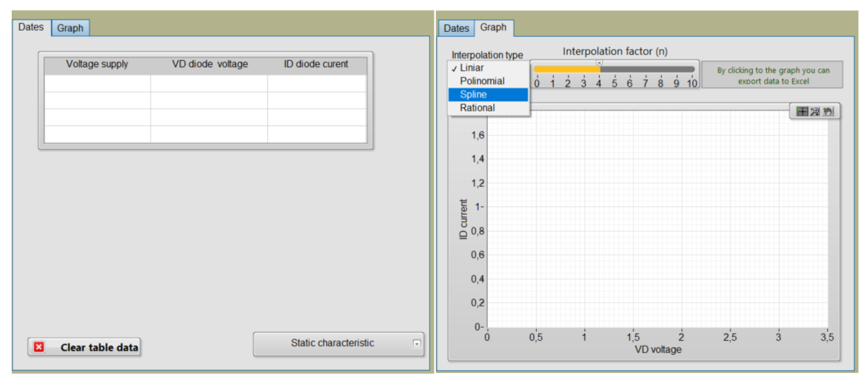Screen dimensions: 868x383
Task: Select the hand pan graph tool
Action: (828, 111)
